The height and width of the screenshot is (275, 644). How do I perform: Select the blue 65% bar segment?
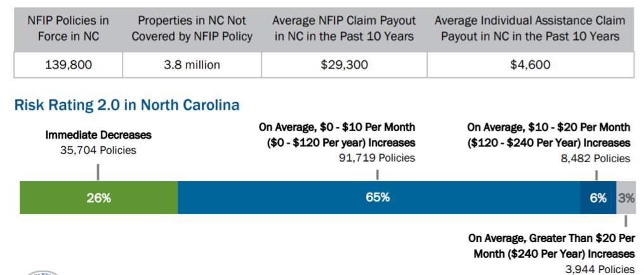(x=378, y=198)
